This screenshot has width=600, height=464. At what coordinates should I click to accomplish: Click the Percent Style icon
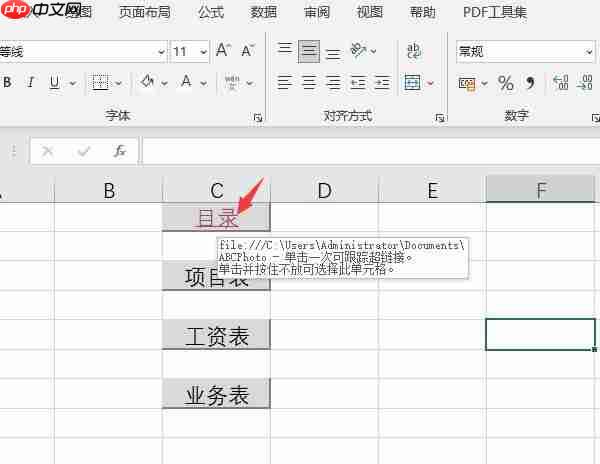click(x=505, y=83)
